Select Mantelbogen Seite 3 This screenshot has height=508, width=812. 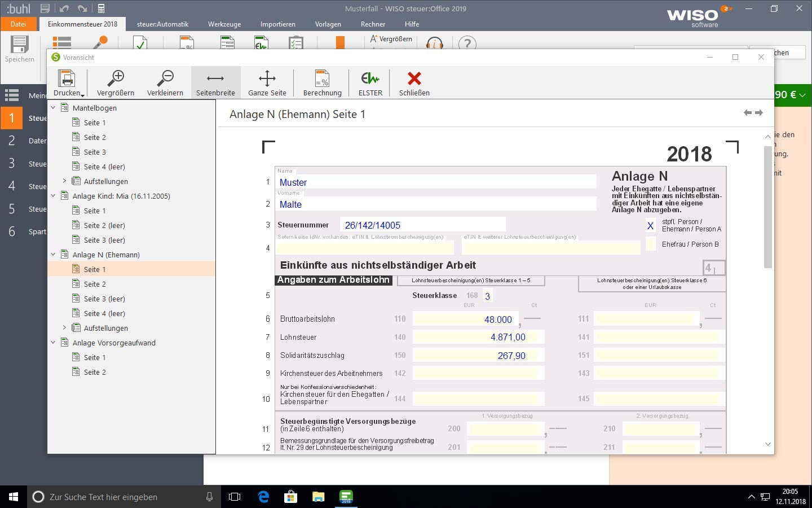(x=95, y=152)
